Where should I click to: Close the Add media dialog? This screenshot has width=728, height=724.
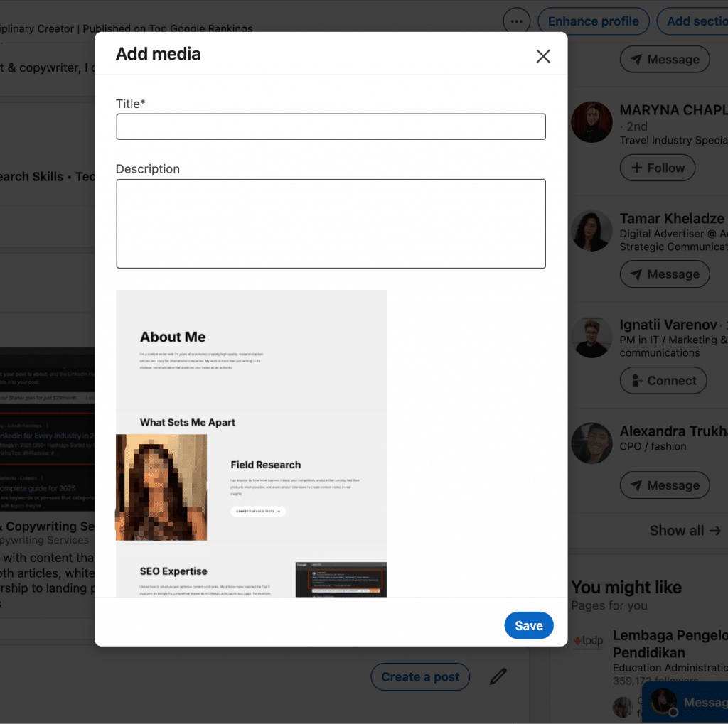[x=543, y=56]
